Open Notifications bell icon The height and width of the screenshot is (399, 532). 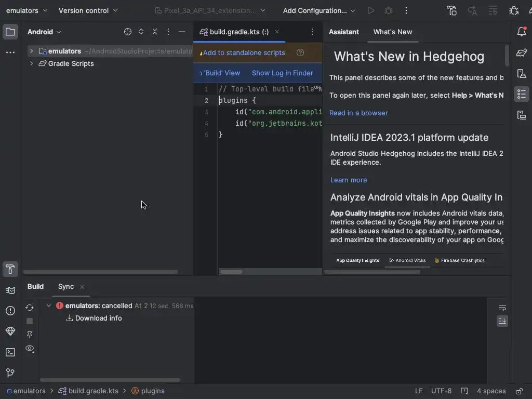522,32
